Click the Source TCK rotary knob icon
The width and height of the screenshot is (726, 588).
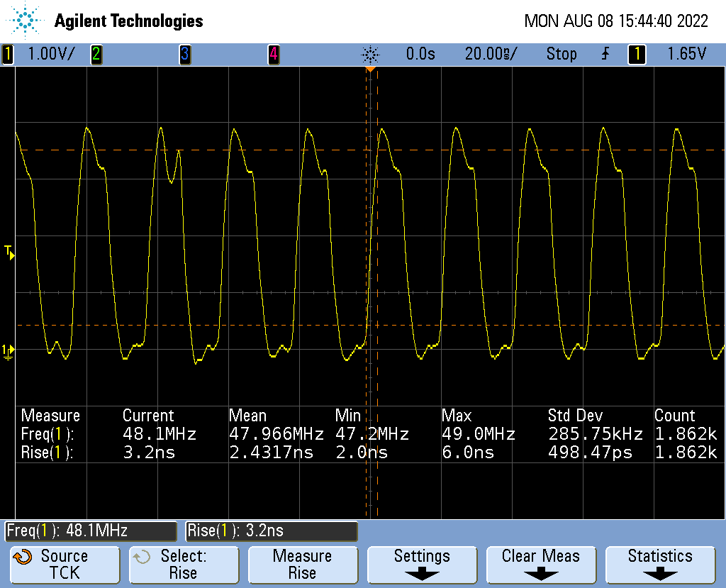(23, 557)
